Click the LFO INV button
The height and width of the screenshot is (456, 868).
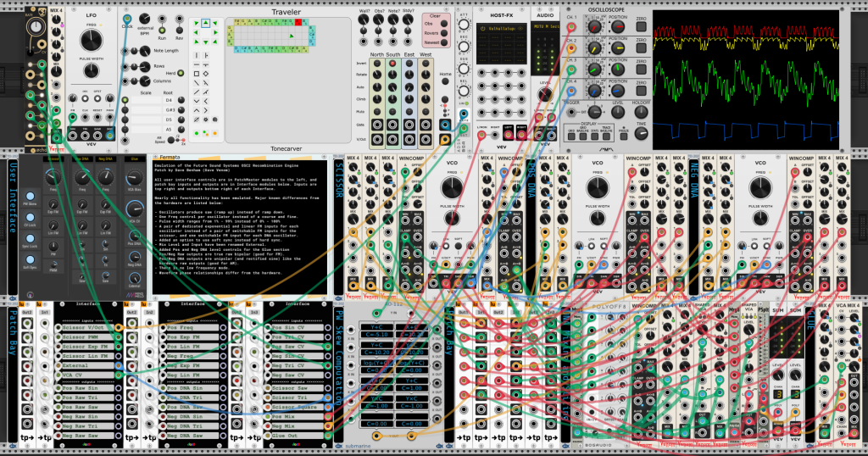(x=86, y=98)
